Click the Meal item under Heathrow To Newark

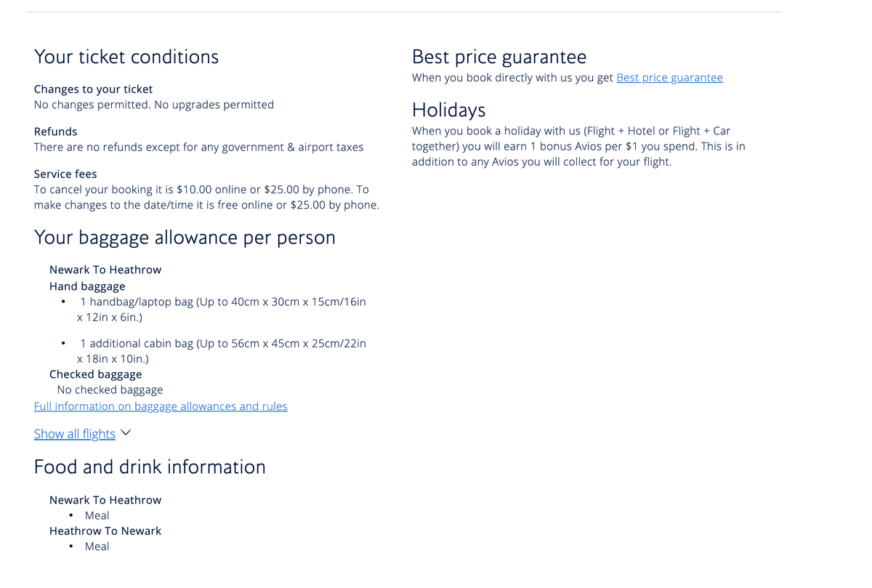(x=97, y=547)
